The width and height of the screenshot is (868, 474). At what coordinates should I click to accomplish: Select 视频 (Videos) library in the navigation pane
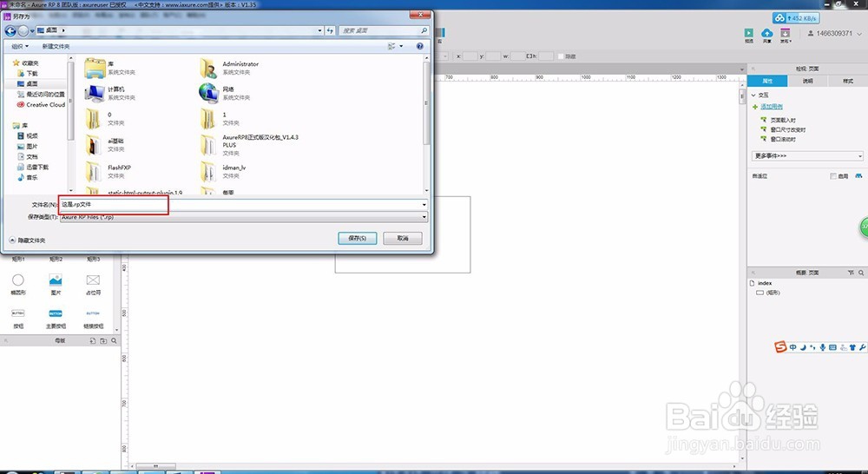pos(28,135)
